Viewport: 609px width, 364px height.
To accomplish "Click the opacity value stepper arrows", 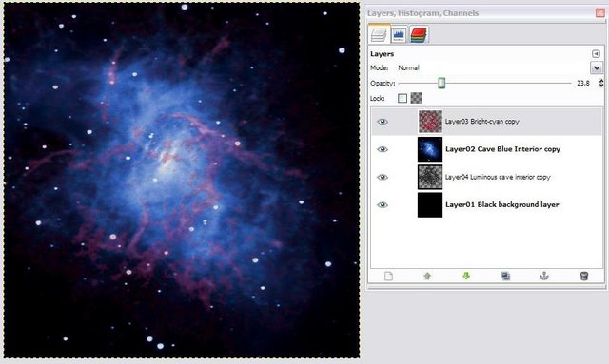I will coord(601,83).
